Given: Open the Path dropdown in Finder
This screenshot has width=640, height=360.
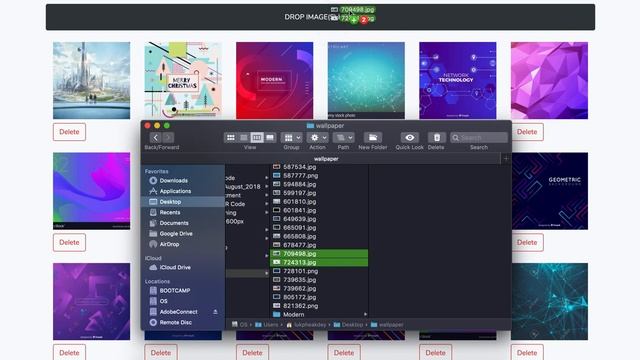Looking at the screenshot, I should (x=343, y=138).
